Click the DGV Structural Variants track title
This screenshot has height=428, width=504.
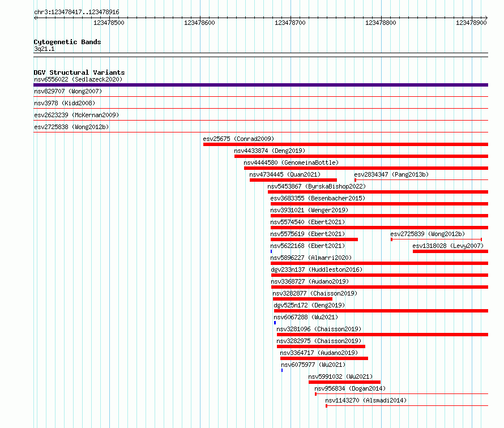click(x=79, y=72)
